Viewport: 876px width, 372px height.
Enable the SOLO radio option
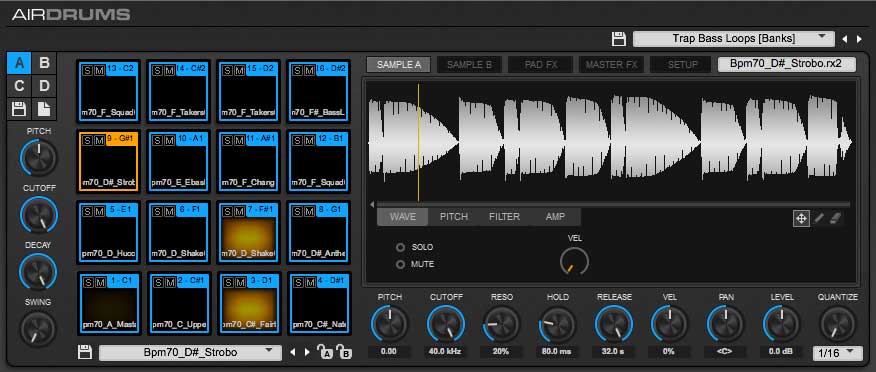[400, 247]
